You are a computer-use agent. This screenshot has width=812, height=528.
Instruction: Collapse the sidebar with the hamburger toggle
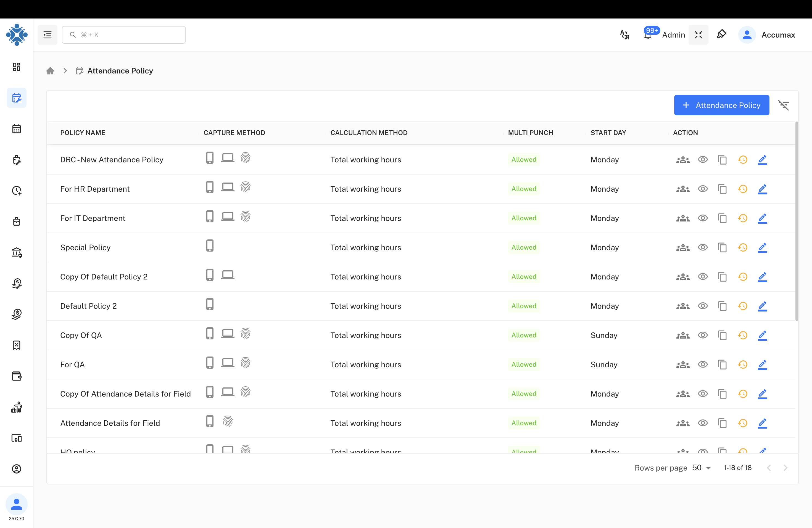click(47, 35)
